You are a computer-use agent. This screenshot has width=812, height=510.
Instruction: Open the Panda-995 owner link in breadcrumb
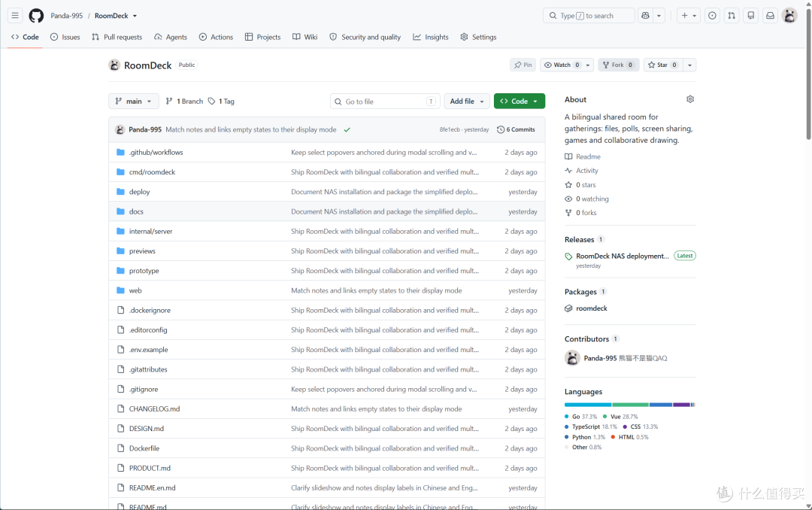point(67,16)
